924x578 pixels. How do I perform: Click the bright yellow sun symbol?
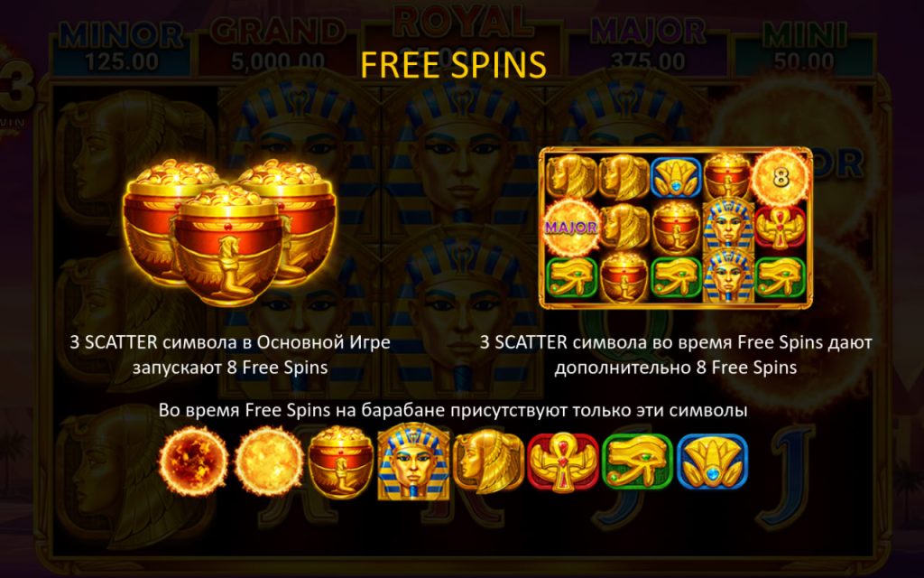click(269, 461)
